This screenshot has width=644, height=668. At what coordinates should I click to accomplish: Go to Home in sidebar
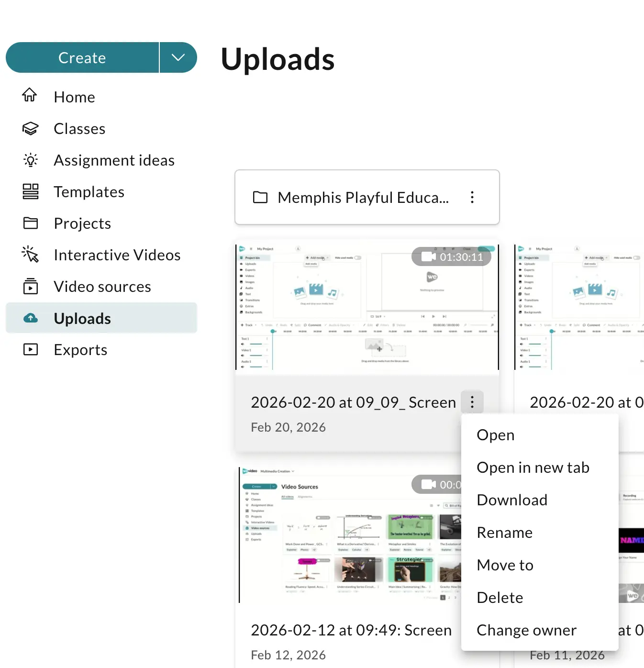coord(101,97)
